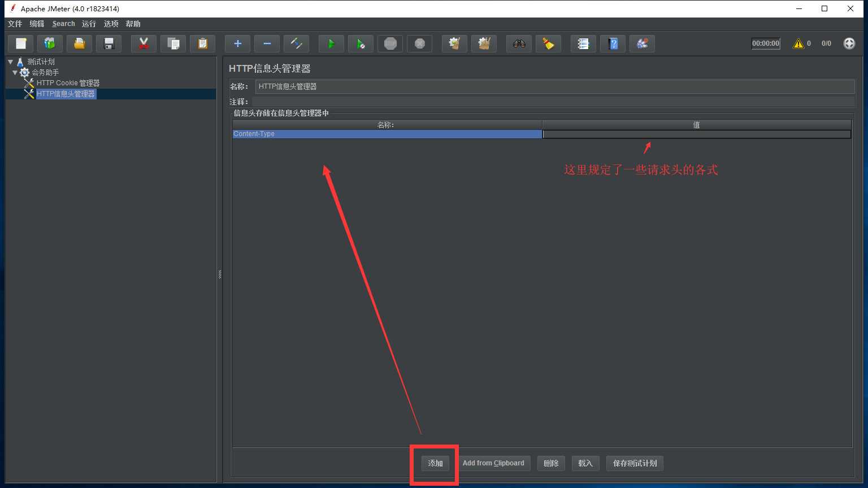This screenshot has width=868, height=488.
Task: Click the Copy icon in toolbar
Action: [x=173, y=43]
